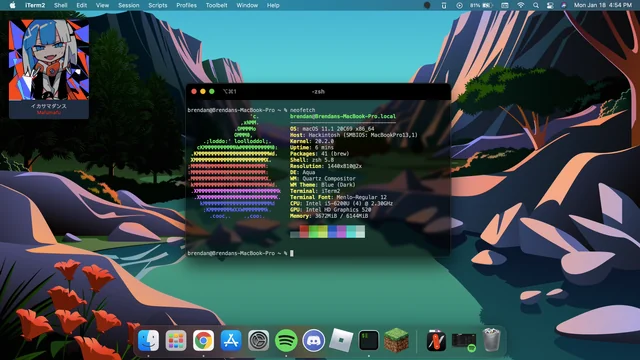This screenshot has height=360, width=640.
Task: Open the iTerm2 application menu
Action: [x=35, y=5]
